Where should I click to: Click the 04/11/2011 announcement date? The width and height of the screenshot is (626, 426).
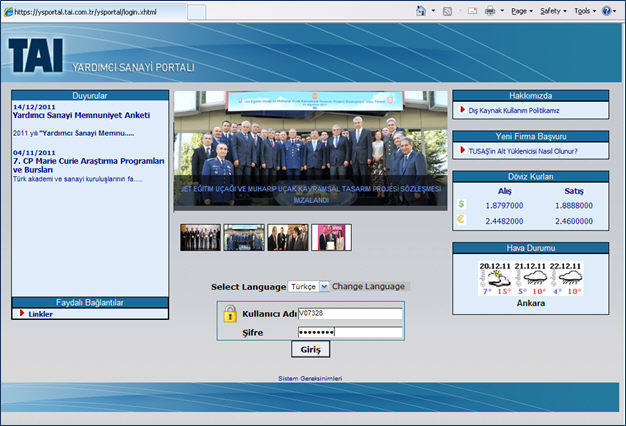(x=34, y=153)
